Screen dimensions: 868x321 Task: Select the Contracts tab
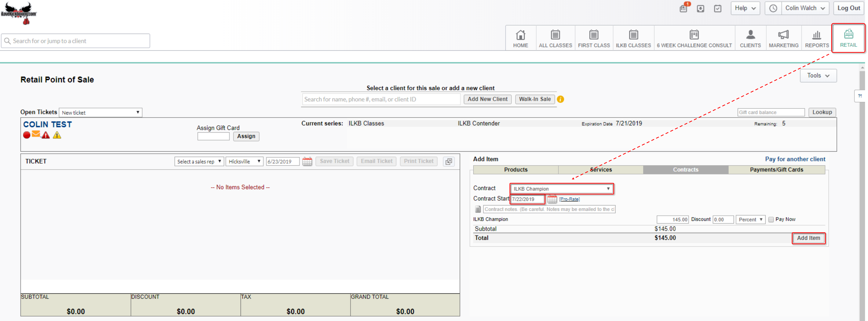(x=685, y=170)
